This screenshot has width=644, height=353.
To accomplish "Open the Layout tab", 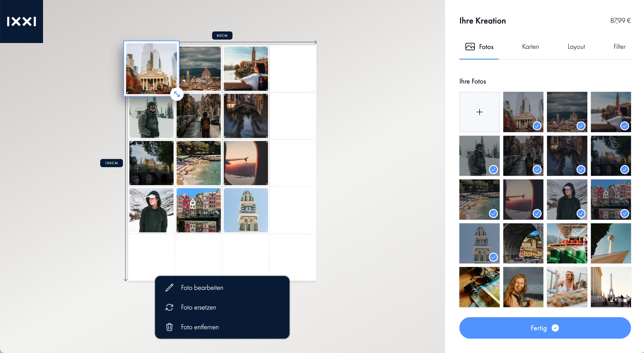I will [x=576, y=47].
